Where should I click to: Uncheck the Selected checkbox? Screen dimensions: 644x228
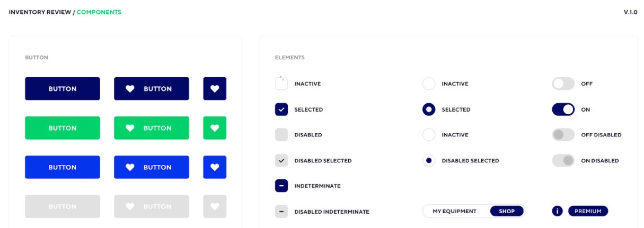[x=281, y=110]
